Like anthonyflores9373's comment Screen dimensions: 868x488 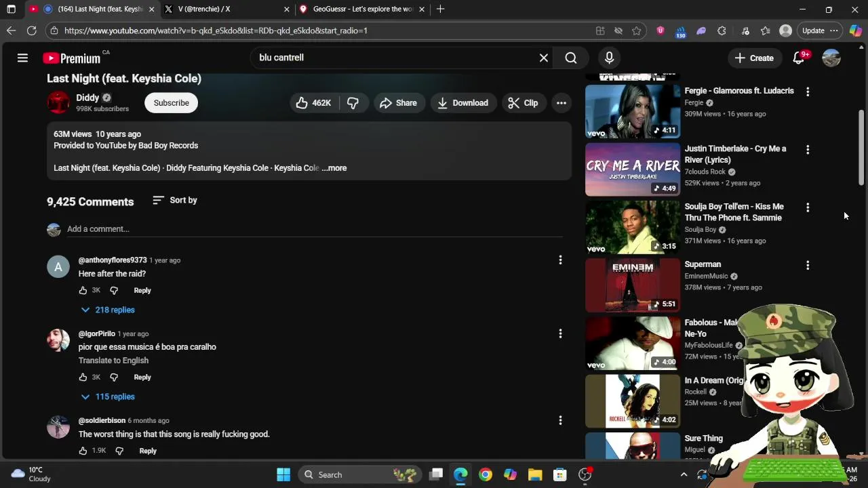point(83,290)
